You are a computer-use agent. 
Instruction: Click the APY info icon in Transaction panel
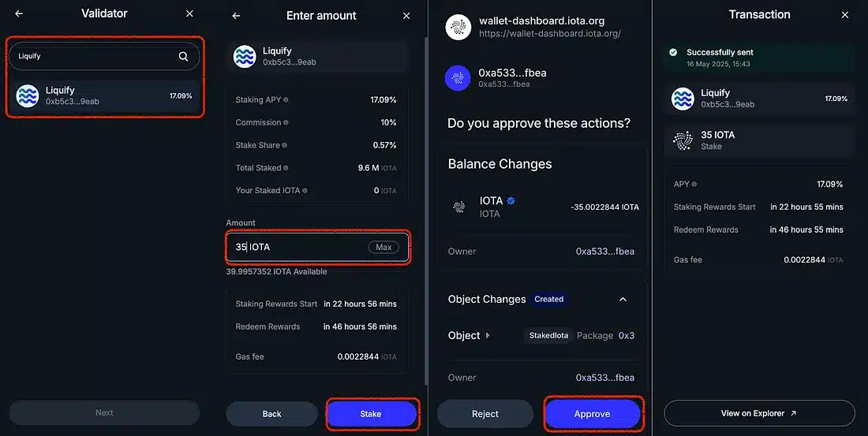tap(694, 184)
